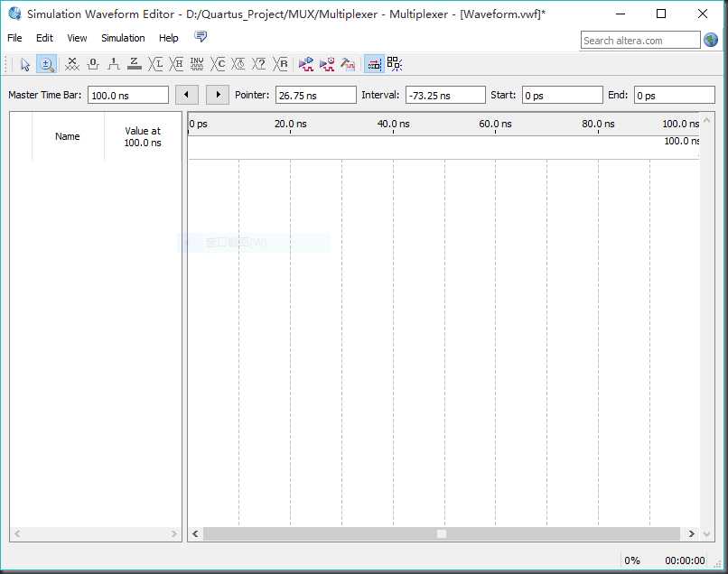Move time bar to previous transition
Viewport: 728px width, 574px height.
point(187,95)
